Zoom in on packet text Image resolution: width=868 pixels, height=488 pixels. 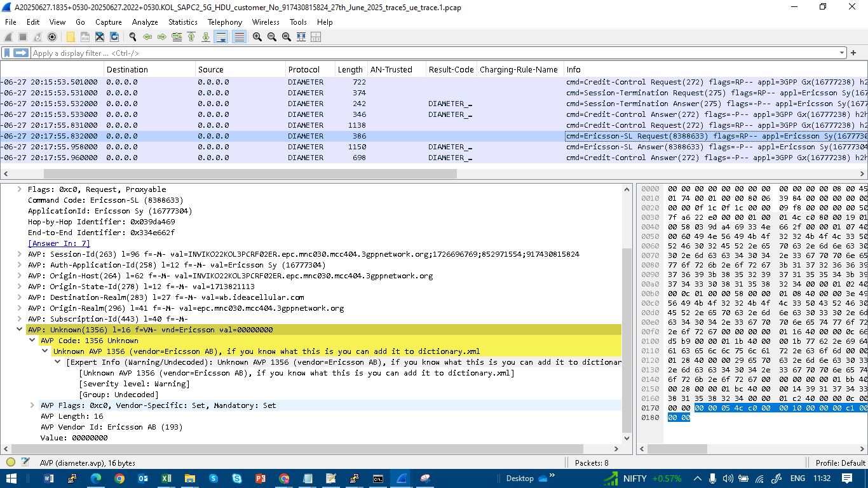pos(257,37)
